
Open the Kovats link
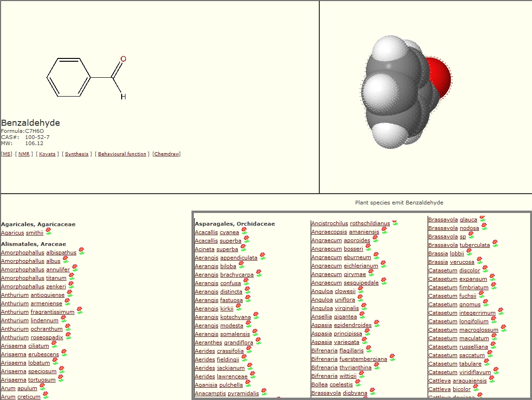click(x=47, y=154)
